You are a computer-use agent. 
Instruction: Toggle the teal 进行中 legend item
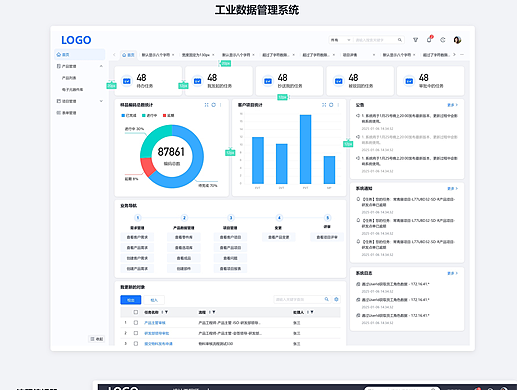tap(149, 115)
